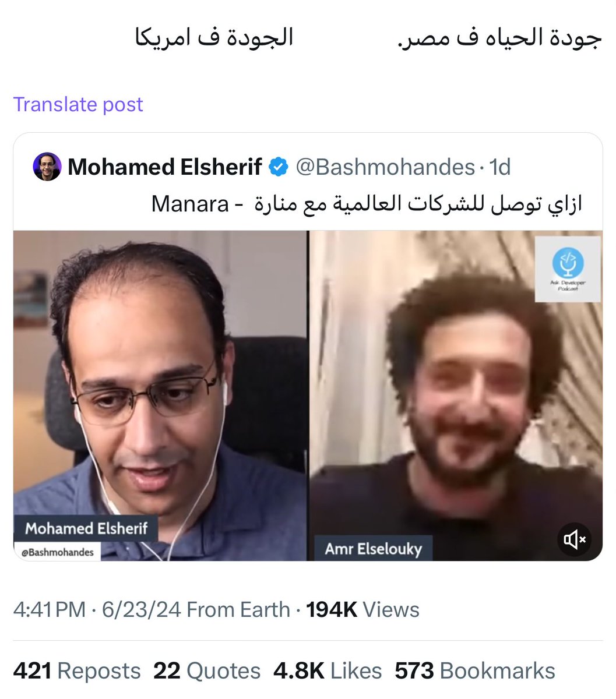This screenshot has width=616, height=699.
Task: Tap the verified blue checkmark badge
Action: (279, 167)
